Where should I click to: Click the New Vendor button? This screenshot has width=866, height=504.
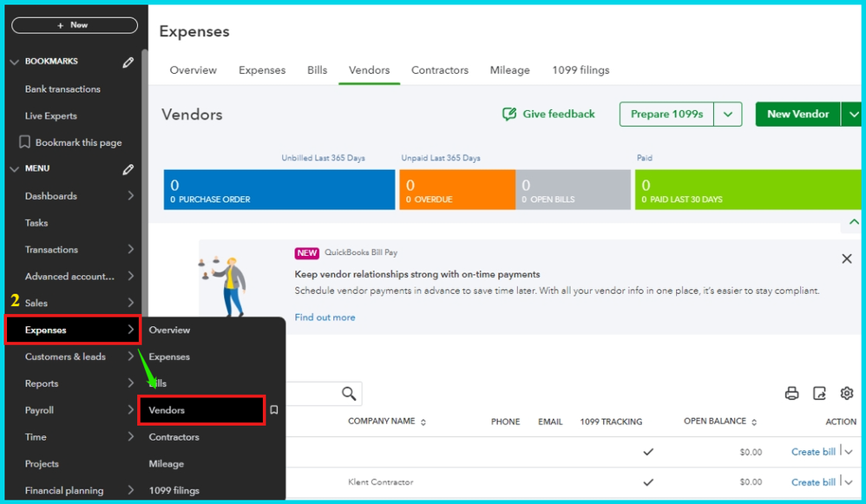tap(798, 115)
